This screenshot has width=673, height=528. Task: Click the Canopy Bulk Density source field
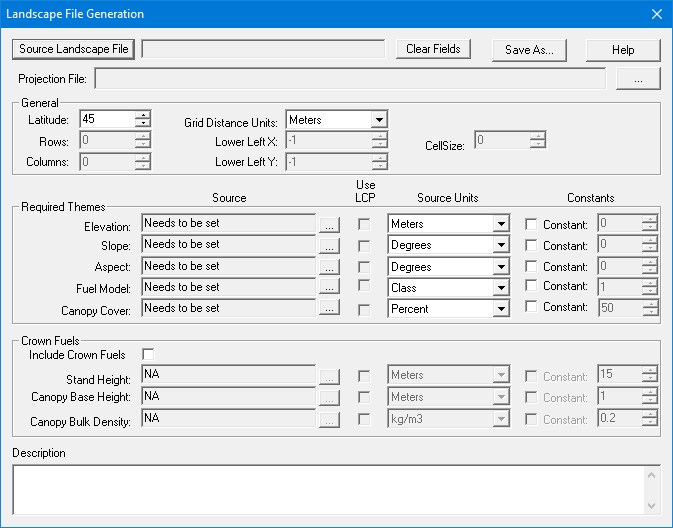click(x=228, y=418)
